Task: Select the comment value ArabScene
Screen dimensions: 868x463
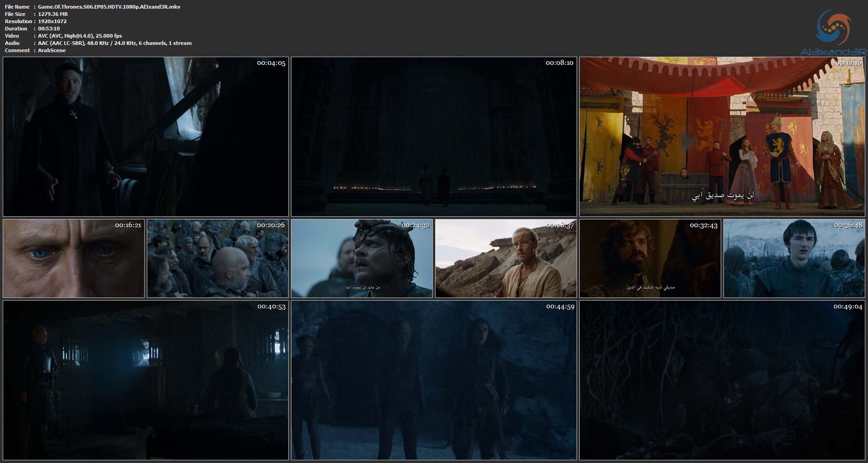Action: coord(52,50)
